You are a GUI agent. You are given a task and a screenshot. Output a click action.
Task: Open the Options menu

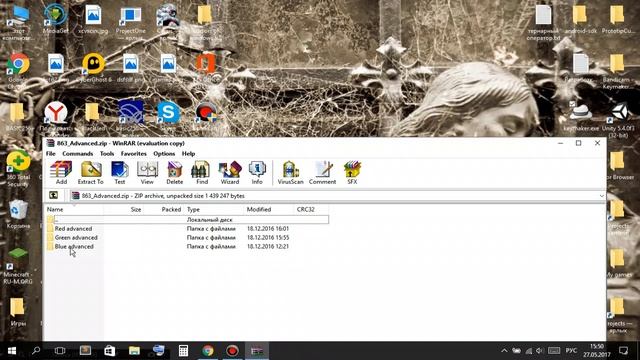pos(164,153)
